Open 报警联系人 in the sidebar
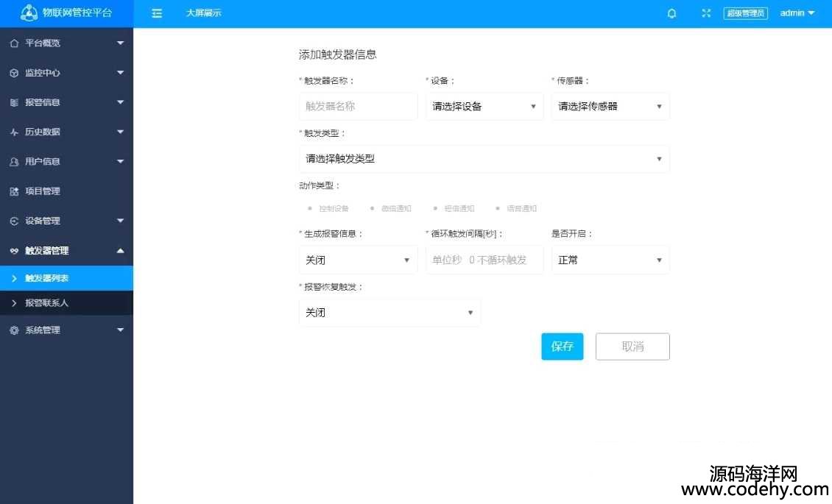Viewport: 832px width, 504px height. (66, 303)
